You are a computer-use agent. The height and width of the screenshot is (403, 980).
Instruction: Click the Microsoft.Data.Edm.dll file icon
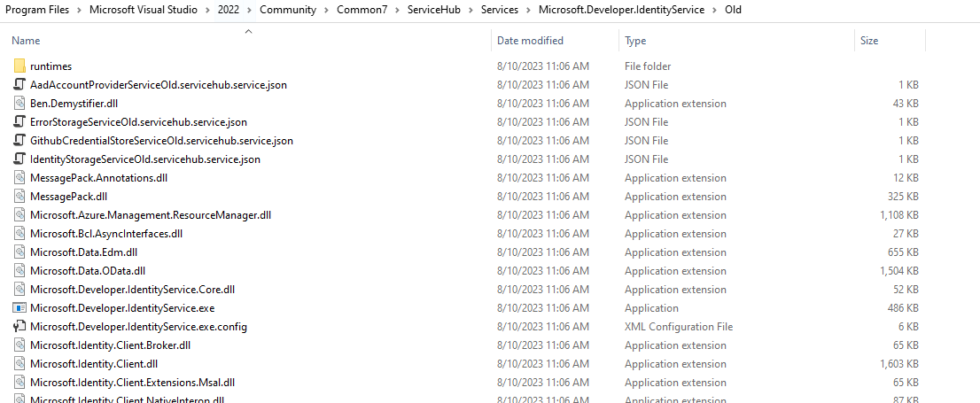coord(19,252)
